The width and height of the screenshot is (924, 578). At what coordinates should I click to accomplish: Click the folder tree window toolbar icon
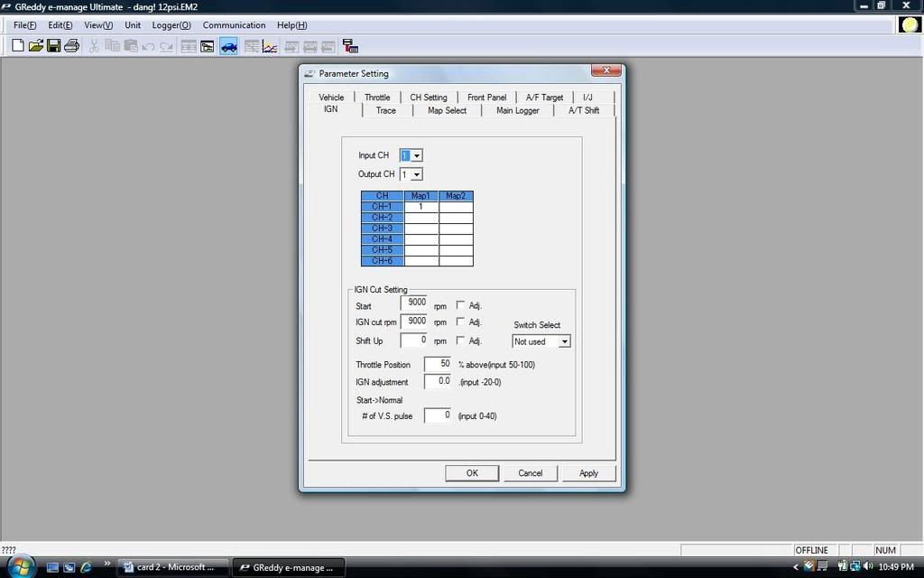207,46
